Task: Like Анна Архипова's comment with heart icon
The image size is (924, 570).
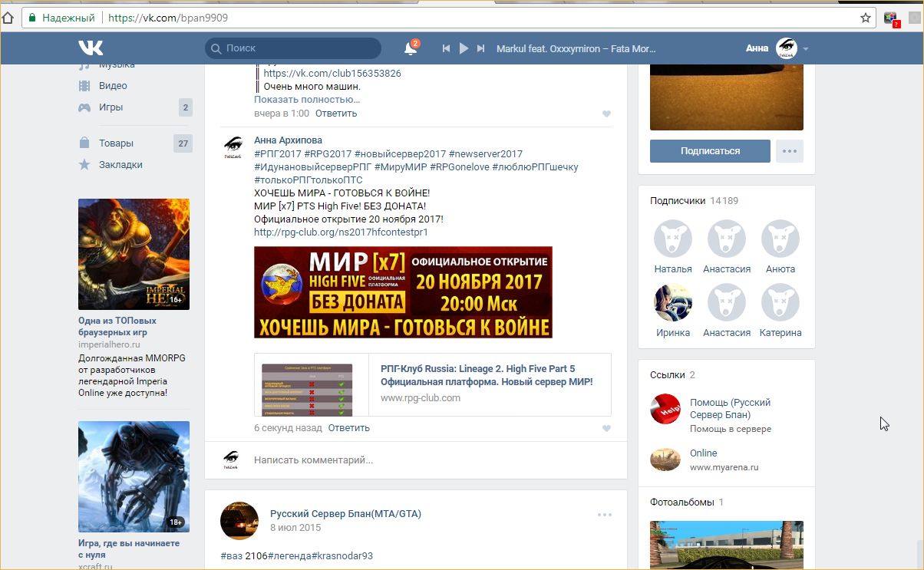Action: [606, 428]
